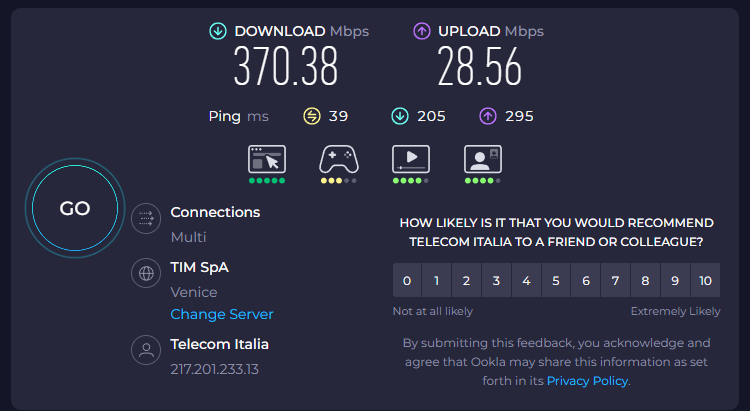
Task: Click the upload arrow icon
Action: point(421,31)
